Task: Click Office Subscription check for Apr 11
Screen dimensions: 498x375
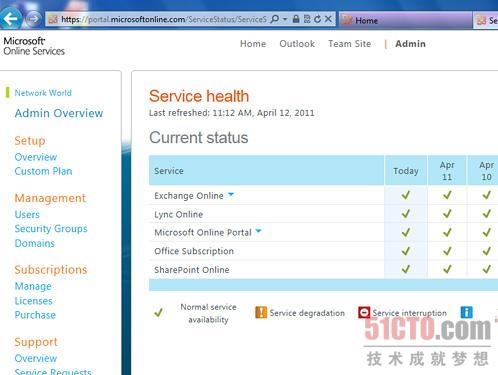Action: (447, 251)
